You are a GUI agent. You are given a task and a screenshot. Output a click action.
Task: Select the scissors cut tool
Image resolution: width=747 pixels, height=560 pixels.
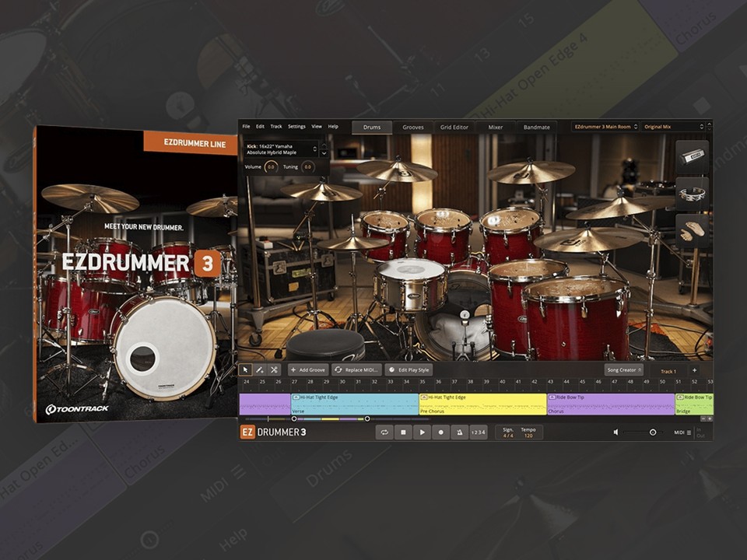tap(274, 369)
